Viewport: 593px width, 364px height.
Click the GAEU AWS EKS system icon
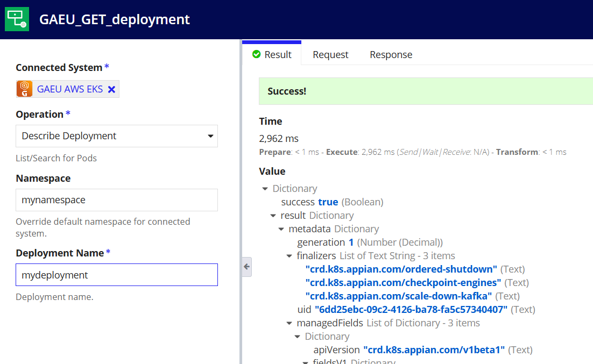(x=25, y=89)
